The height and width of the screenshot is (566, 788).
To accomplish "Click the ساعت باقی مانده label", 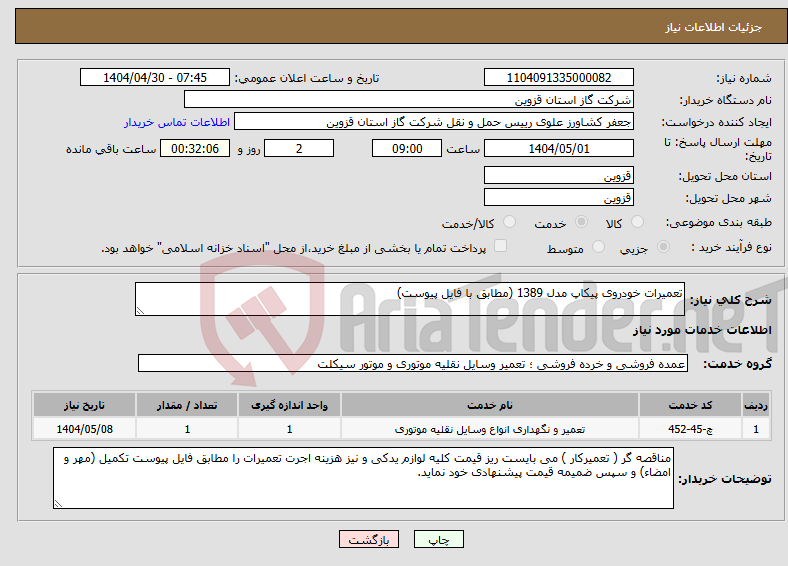I will coord(111,149).
